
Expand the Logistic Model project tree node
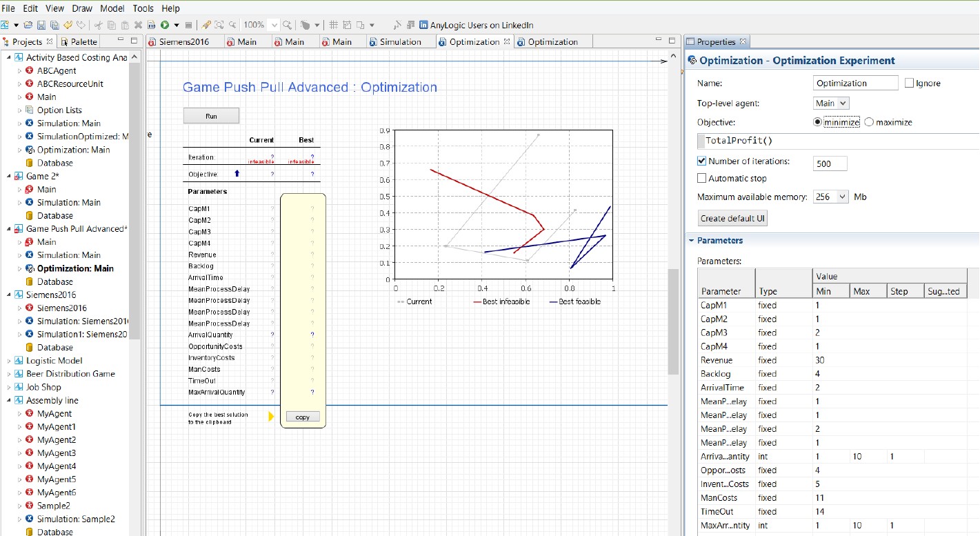click(10, 361)
